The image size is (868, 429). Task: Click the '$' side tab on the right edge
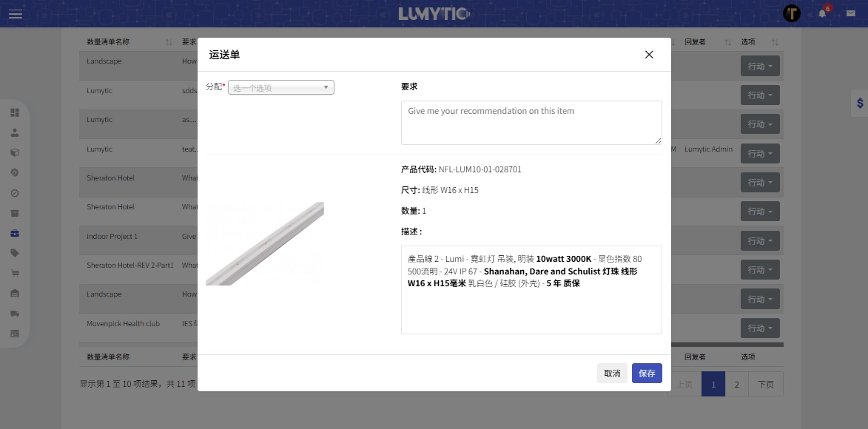tap(860, 104)
